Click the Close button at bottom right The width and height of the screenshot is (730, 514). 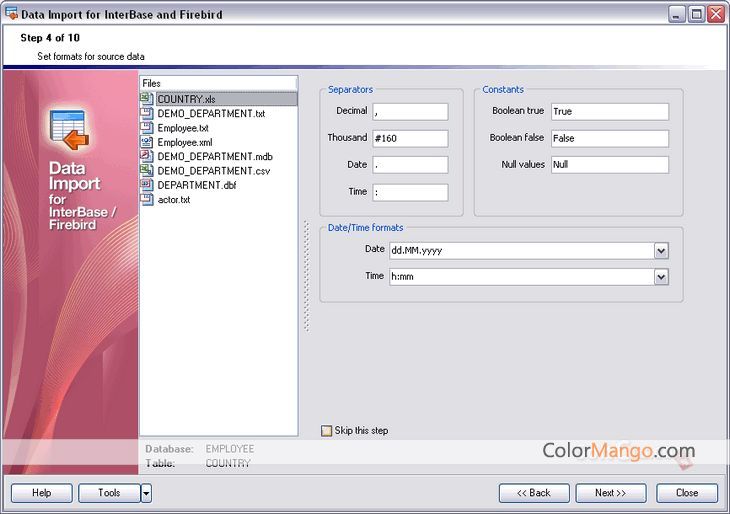click(x=687, y=493)
